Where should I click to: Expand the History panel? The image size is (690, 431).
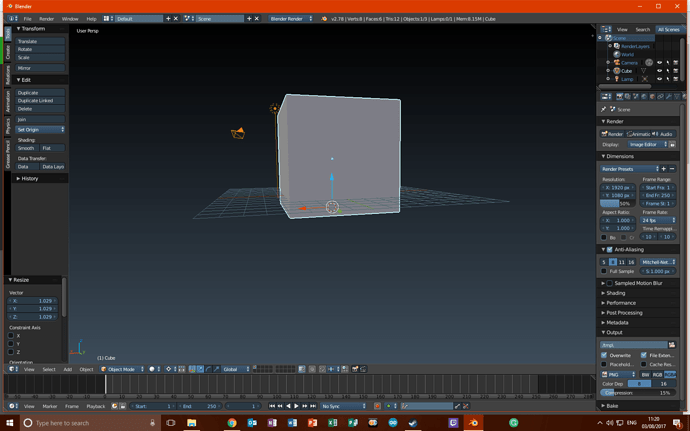[x=29, y=178]
